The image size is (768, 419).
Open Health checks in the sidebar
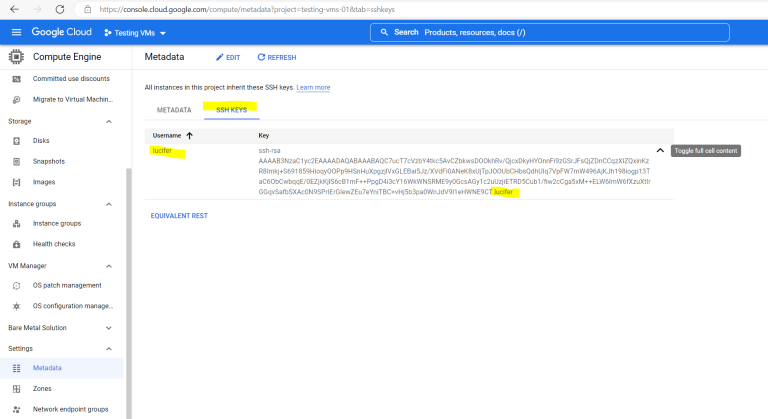[x=54, y=244]
